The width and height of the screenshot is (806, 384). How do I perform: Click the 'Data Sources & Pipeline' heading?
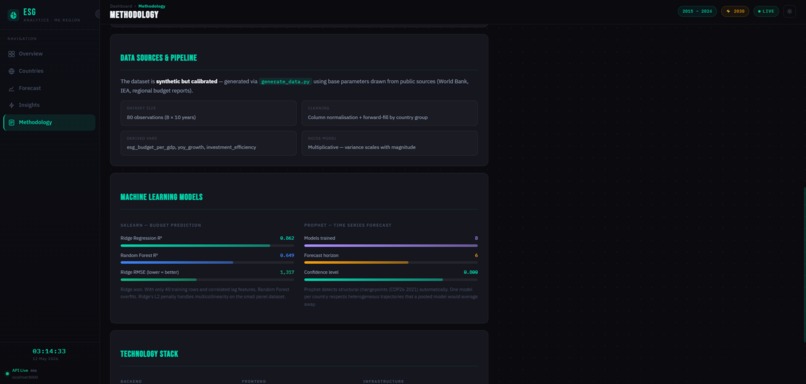click(158, 58)
